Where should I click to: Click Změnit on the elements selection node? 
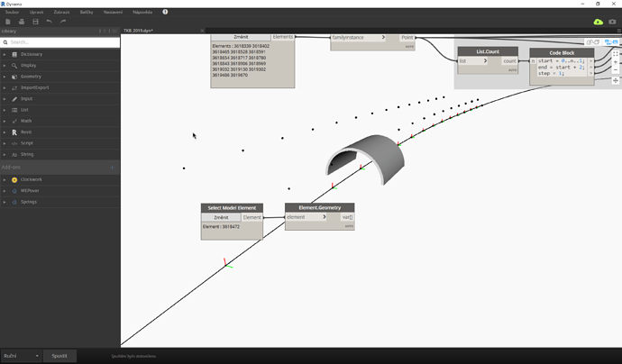pos(241,37)
